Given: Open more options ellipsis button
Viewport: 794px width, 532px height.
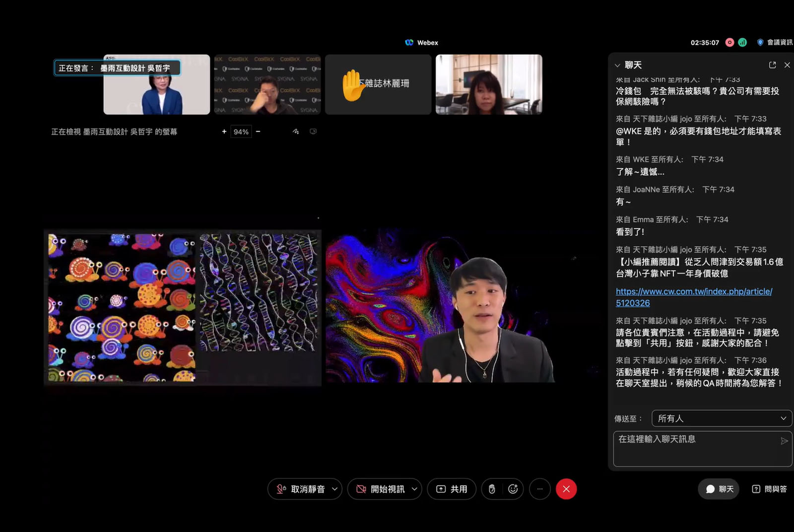Looking at the screenshot, I should (x=540, y=489).
